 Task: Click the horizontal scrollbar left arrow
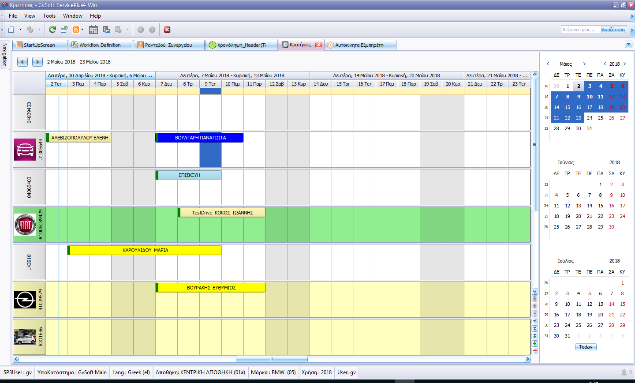tap(17, 359)
